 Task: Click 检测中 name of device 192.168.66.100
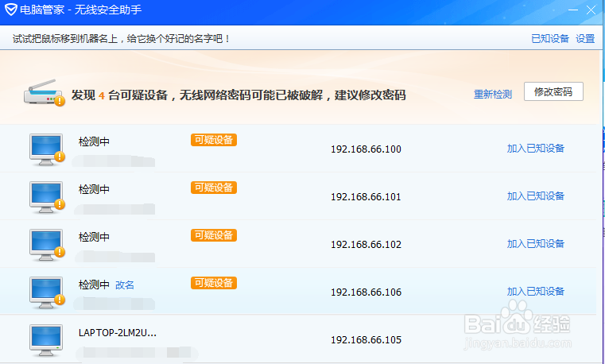[x=94, y=141]
